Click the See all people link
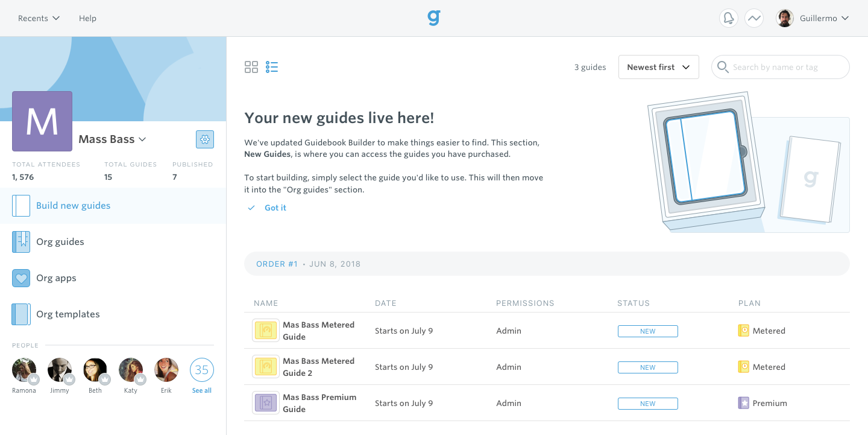This screenshot has height=435, width=868. (202, 391)
